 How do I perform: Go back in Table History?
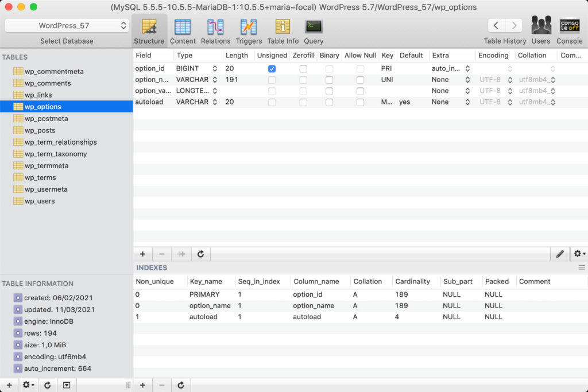click(496, 25)
